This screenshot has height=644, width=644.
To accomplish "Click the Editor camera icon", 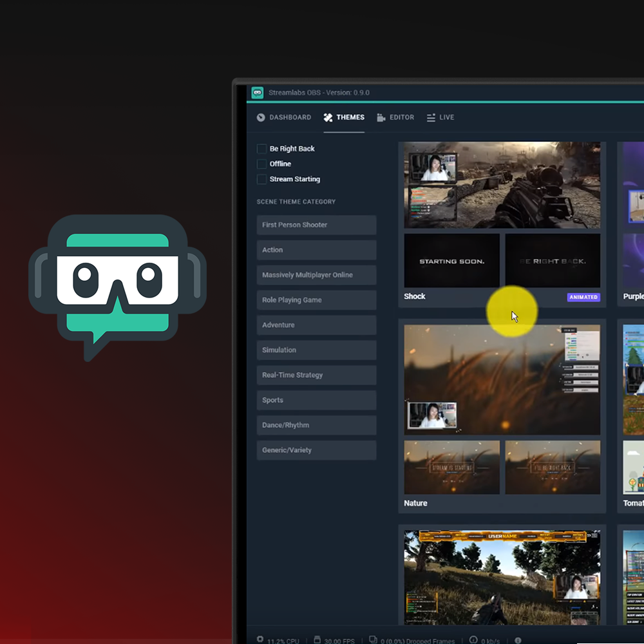I will pyautogui.click(x=381, y=117).
